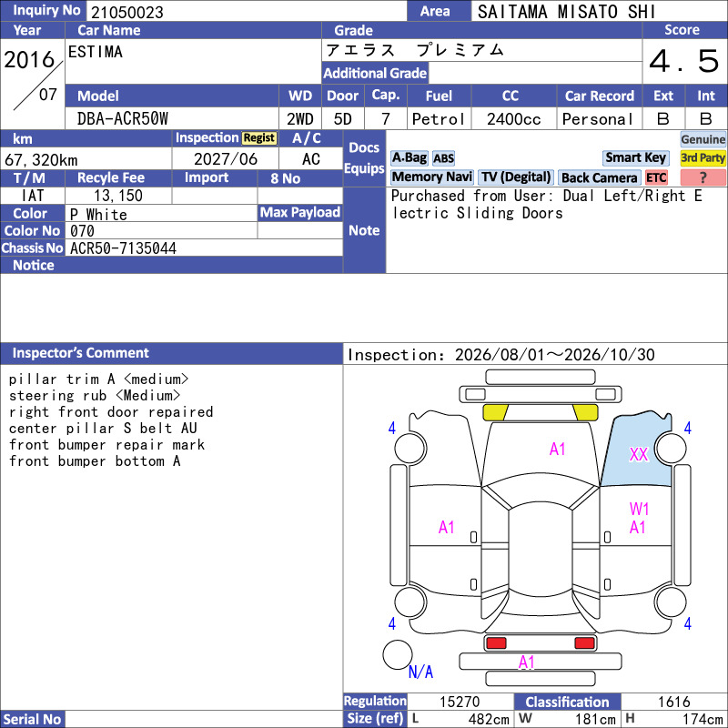Click the TV (Degital) badge
Screen dimensions: 728x728
coord(516,177)
